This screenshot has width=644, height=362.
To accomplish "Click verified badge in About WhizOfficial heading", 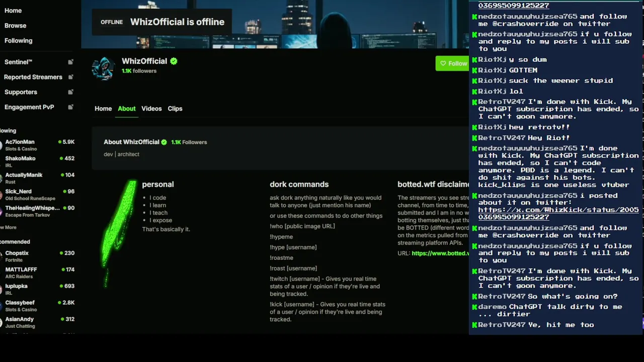I will (164, 142).
